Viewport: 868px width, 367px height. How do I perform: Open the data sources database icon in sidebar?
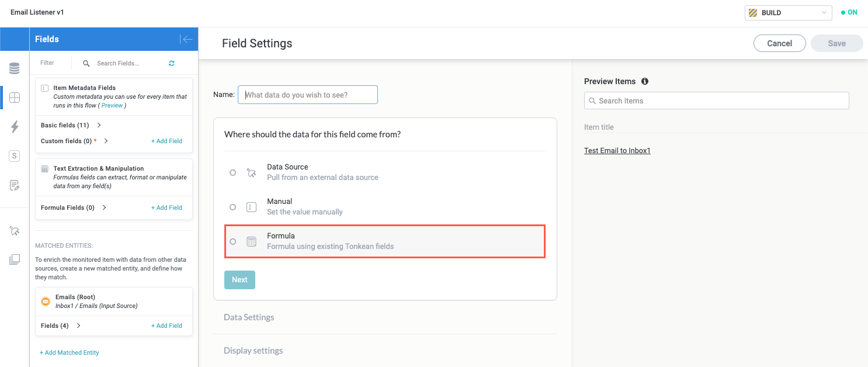[15, 69]
